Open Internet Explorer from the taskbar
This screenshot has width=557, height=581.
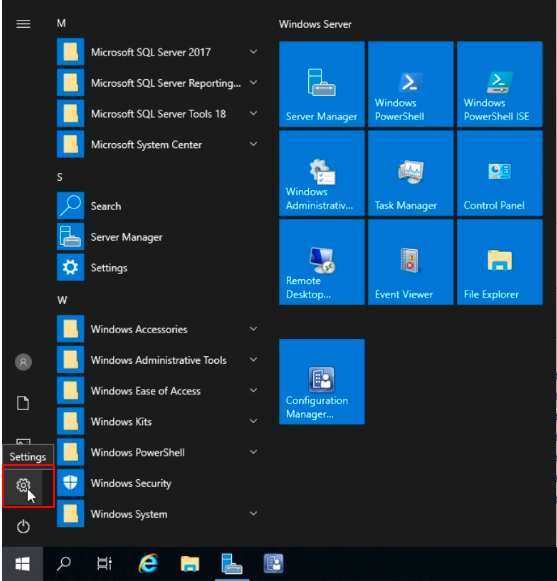(148, 564)
